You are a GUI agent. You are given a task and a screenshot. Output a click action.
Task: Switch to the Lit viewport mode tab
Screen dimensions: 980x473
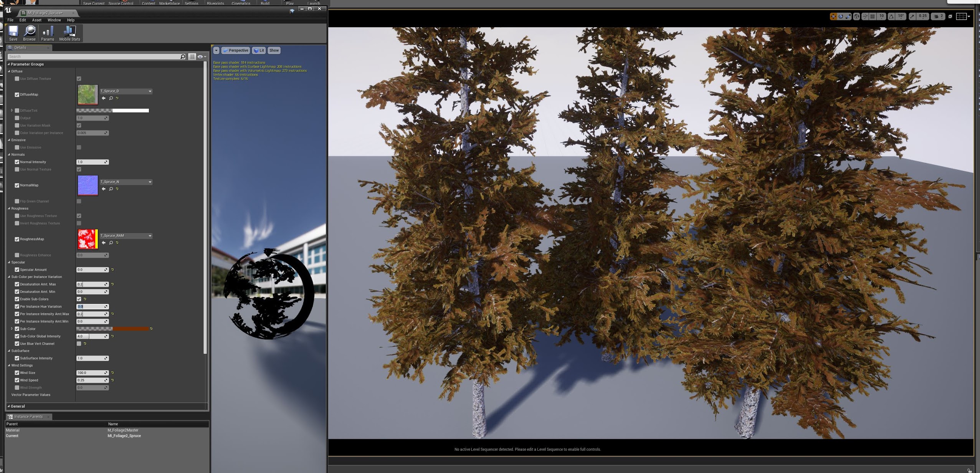(259, 50)
